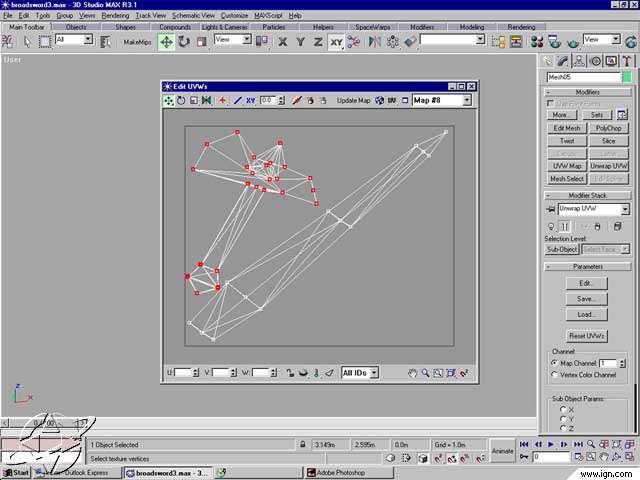Open reference coordinate View dropdown
Viewport: 640px width, 480px height.
(247, 40)
